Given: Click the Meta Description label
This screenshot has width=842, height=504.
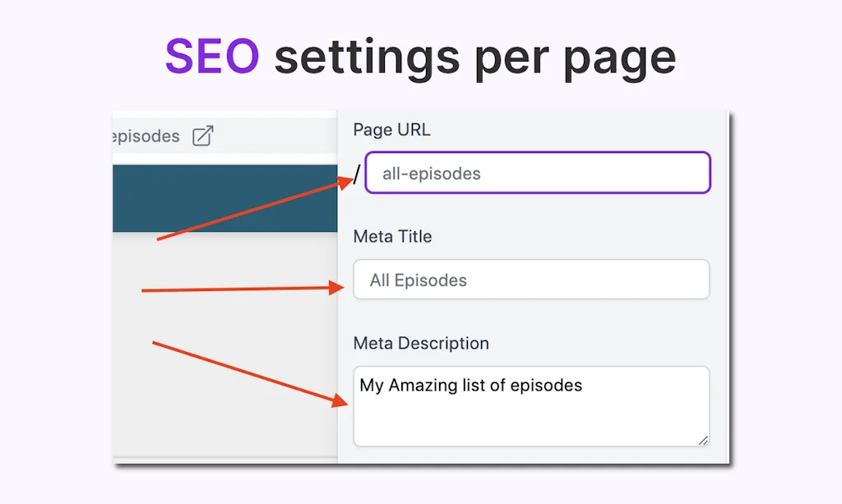Looking at the screenshot, I should click(x=421, y=344).
